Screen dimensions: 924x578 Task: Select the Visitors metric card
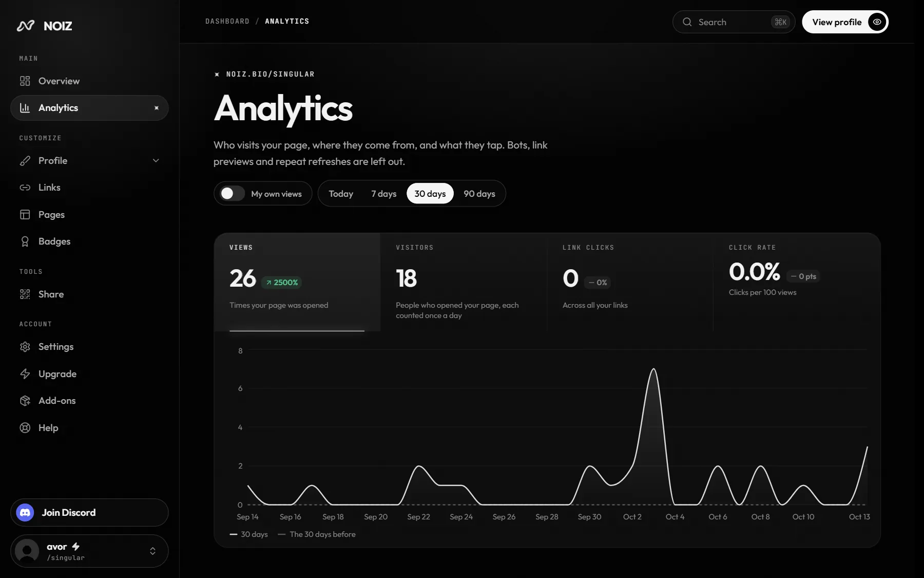coord(464,282)
